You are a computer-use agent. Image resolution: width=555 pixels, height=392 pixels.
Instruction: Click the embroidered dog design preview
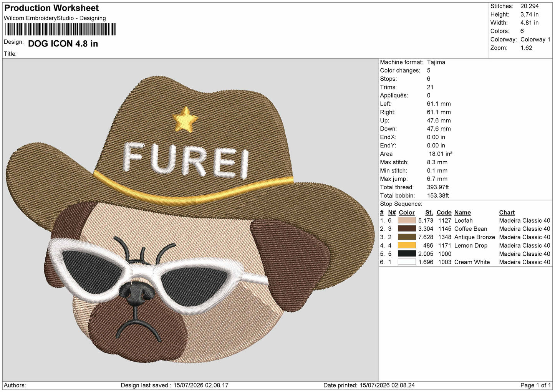(190, 220)
